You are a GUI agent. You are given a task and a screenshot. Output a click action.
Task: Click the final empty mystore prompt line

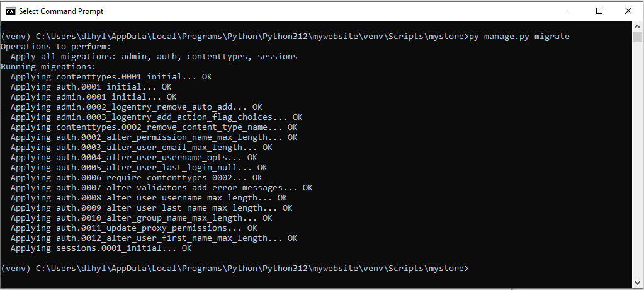click(234, 269)
